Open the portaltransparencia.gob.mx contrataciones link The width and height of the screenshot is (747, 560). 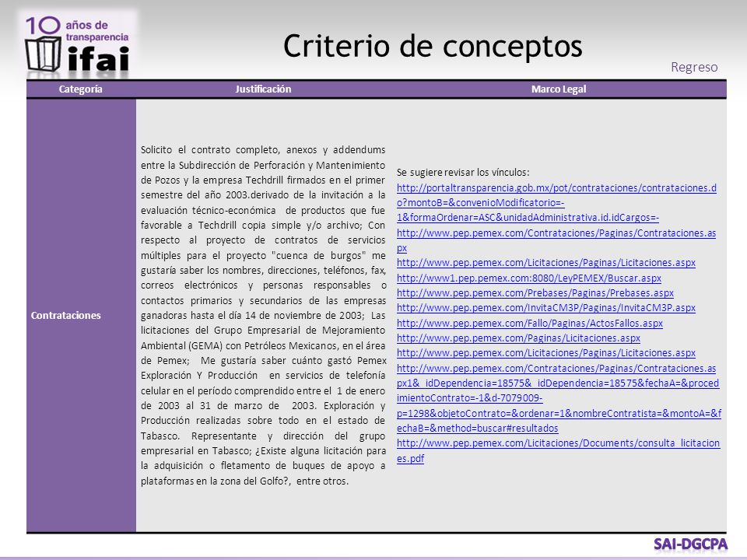556,202
